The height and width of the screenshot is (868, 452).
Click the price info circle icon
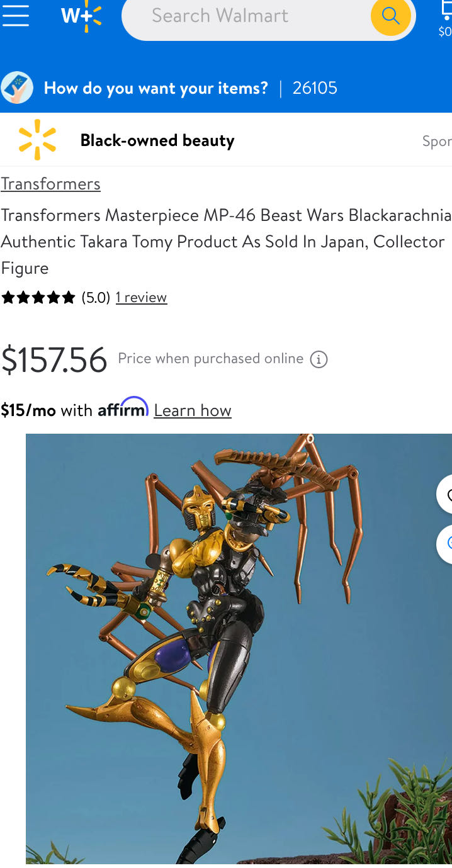pos(319,359)
